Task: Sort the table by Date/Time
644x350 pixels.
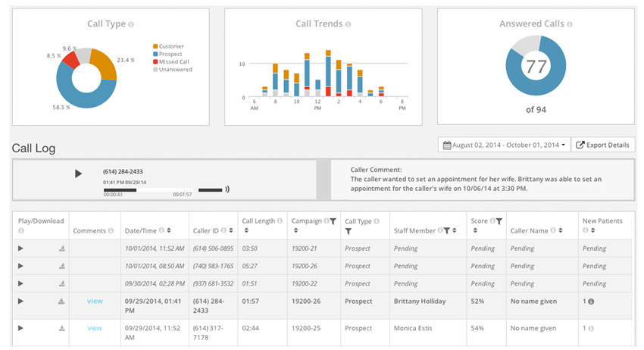Action: coord(169,230)
